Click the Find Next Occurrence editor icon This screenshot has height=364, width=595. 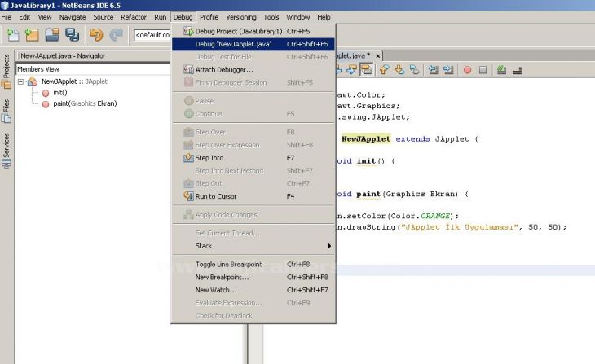click(x=352, y=69)
